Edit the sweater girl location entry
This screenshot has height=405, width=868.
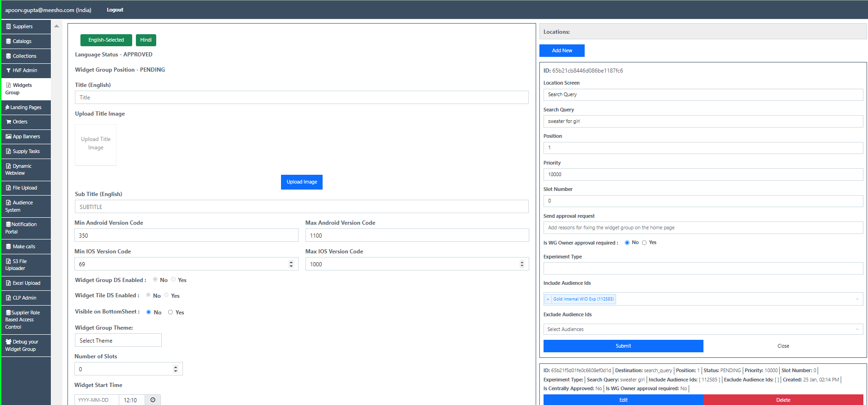pyautogui.click(x=623, y=400)
